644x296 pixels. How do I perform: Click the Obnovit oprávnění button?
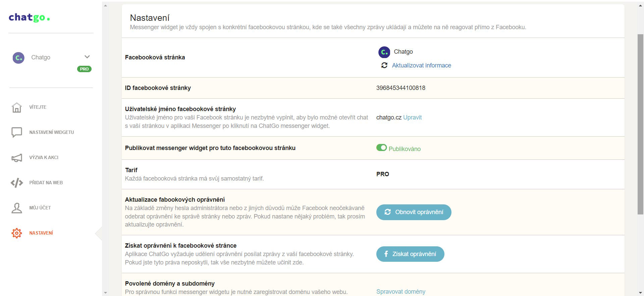tap(414, 212)
